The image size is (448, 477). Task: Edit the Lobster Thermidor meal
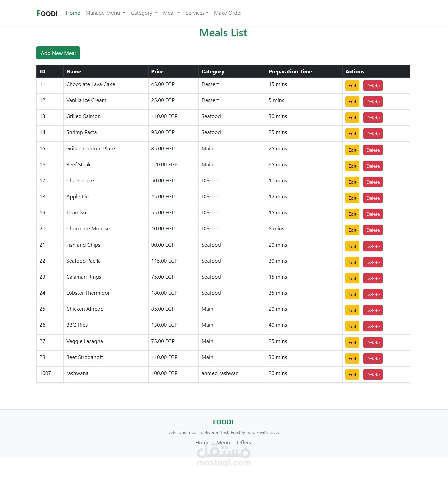pyautogui.click(x=352, y=294)
